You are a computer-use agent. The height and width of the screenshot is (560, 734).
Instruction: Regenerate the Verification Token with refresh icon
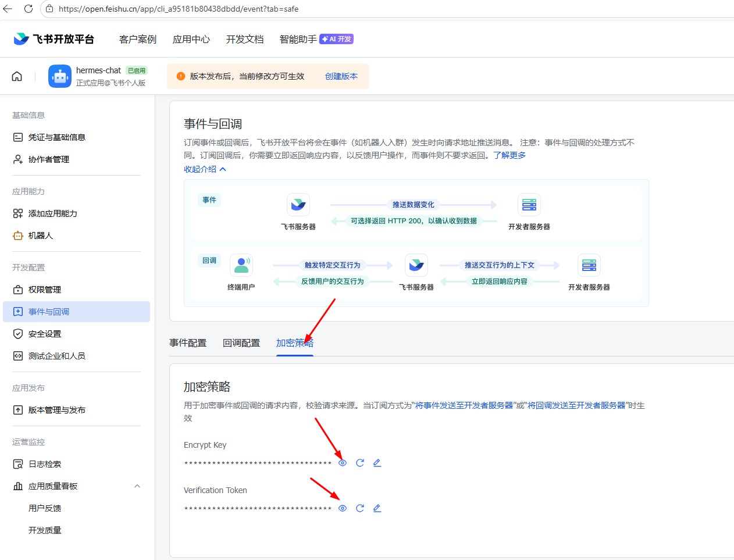pyautogui.click(x=360, y=508)
